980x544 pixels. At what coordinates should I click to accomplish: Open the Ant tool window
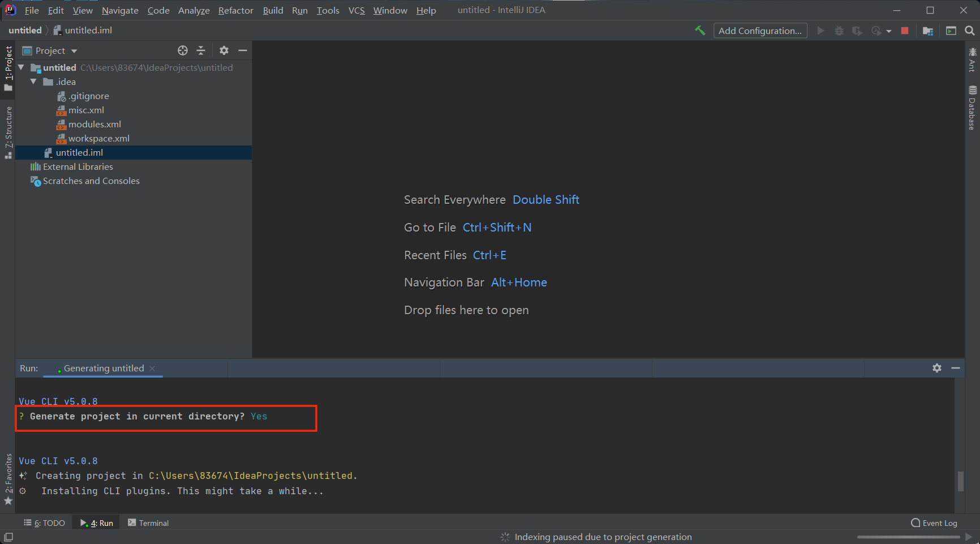pos(972,59)
